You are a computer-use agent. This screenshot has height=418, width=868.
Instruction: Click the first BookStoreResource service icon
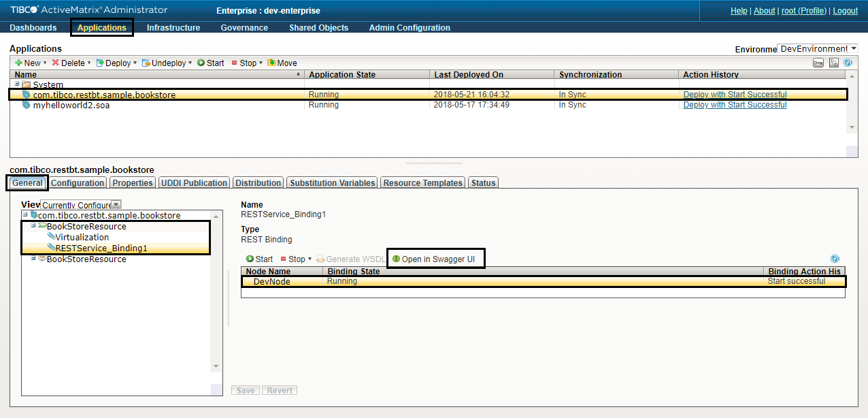(42, 226)
